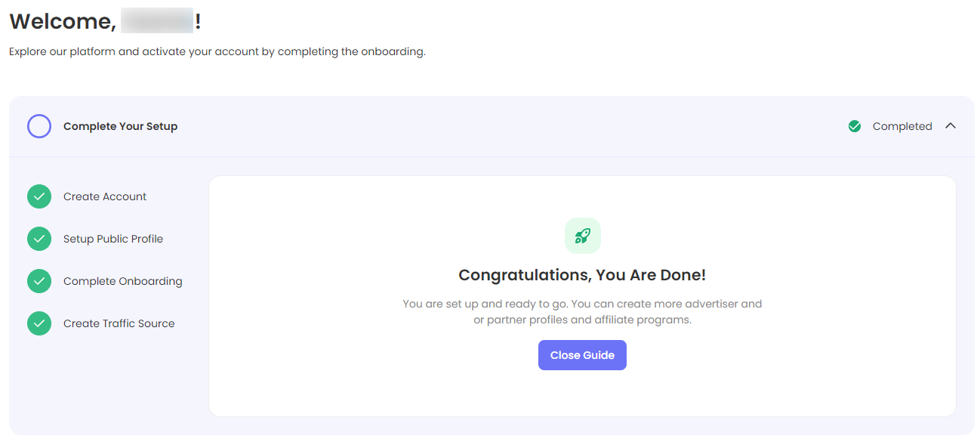Viewport: 980px width, 439px height.
Task: Click the purple circle beside Complete Your Setup
Action: click(x=39, y=126)
